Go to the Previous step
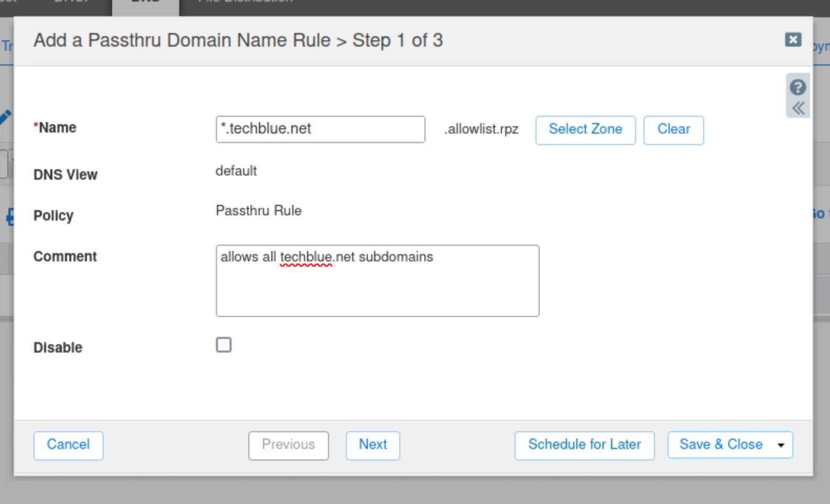The height and width of the screenshot is (504, 830). (288, 445)
